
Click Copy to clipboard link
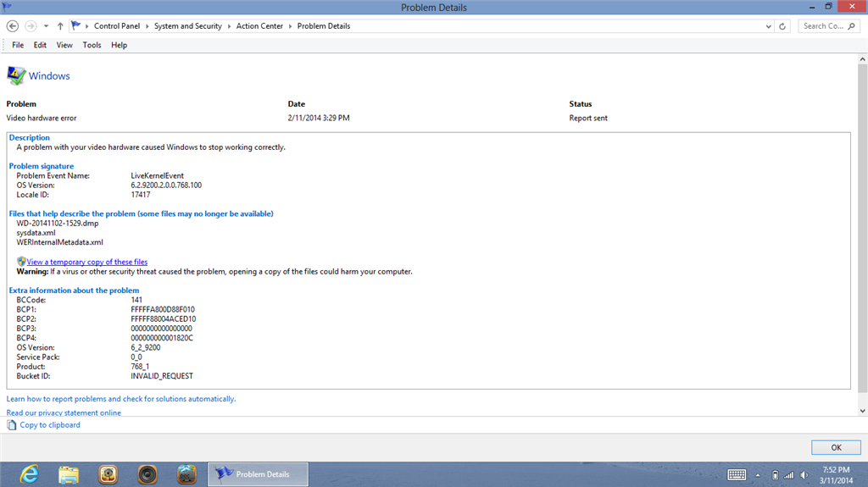[x=50, y=424]
